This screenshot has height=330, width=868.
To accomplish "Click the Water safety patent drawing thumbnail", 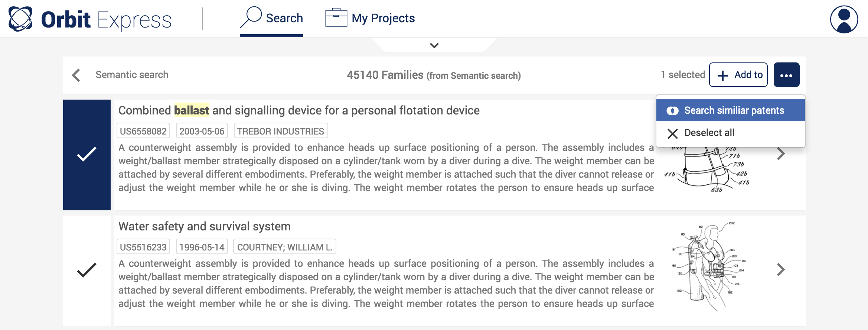I will [709, 267].
